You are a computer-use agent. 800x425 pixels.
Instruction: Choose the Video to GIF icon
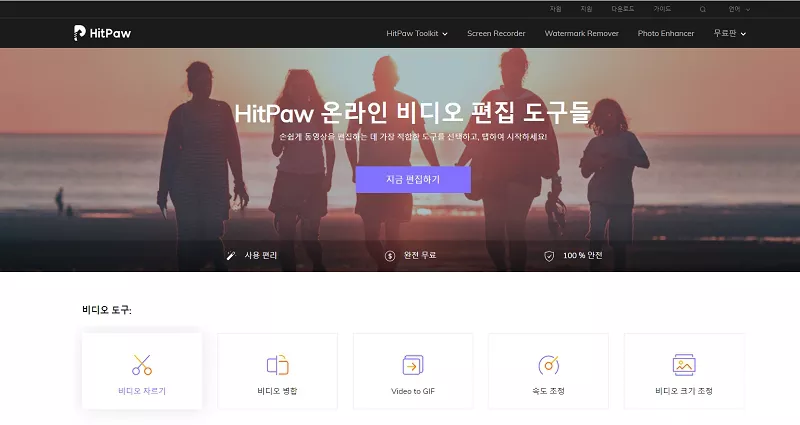[412, 365]
